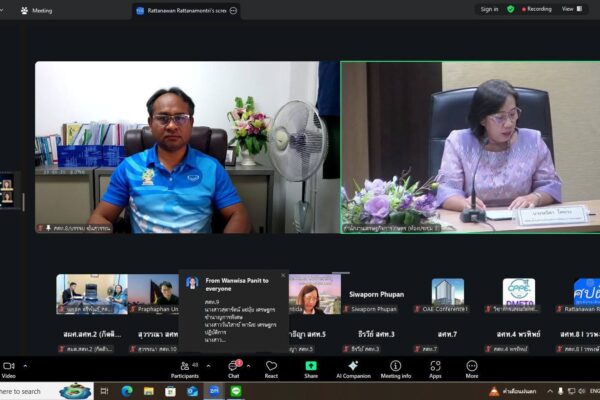
Task: Click the green encryption shield icon
Action: (511, 9)
